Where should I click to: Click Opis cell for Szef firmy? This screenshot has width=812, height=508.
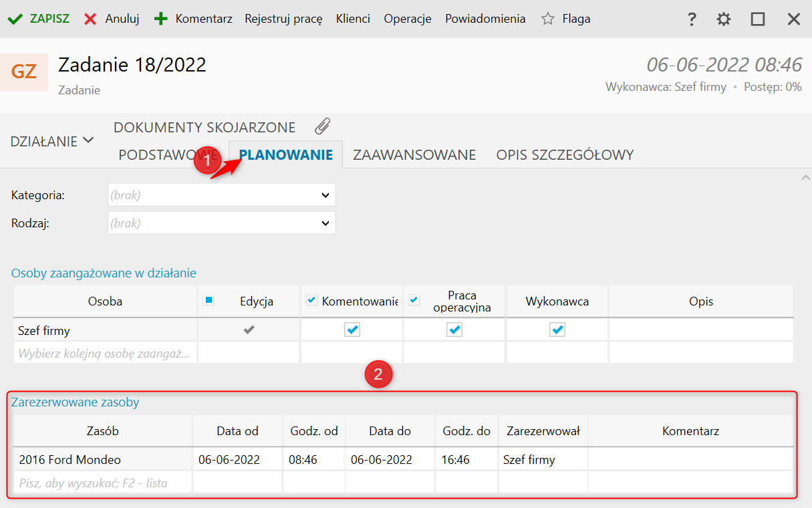click(x=701, y=330)
